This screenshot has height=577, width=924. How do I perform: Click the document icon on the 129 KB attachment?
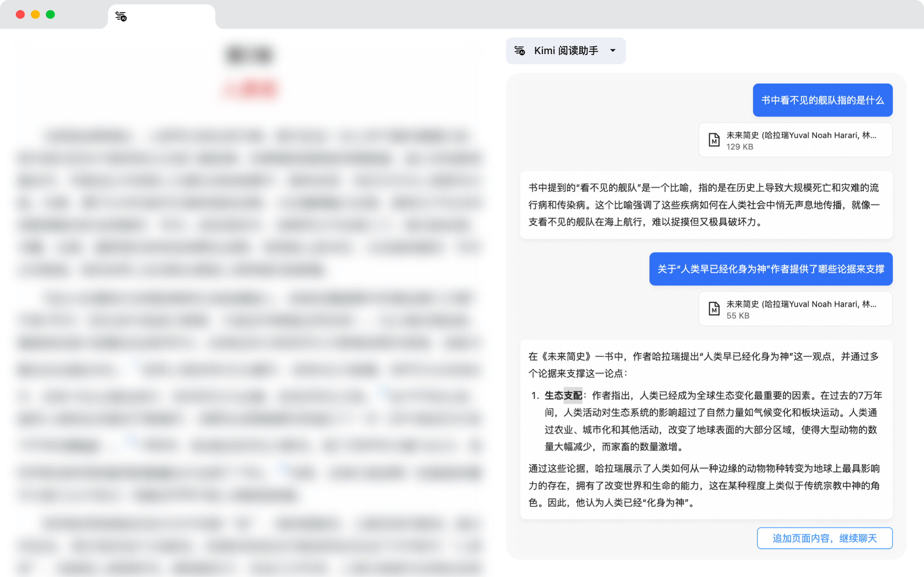pyautogui.click(x=714, y=140)
